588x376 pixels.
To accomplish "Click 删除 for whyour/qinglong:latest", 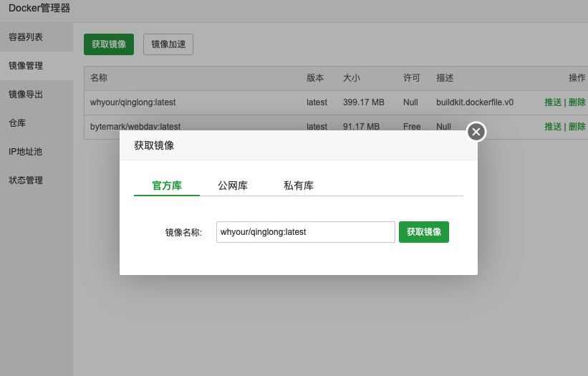I will point(577,102).
